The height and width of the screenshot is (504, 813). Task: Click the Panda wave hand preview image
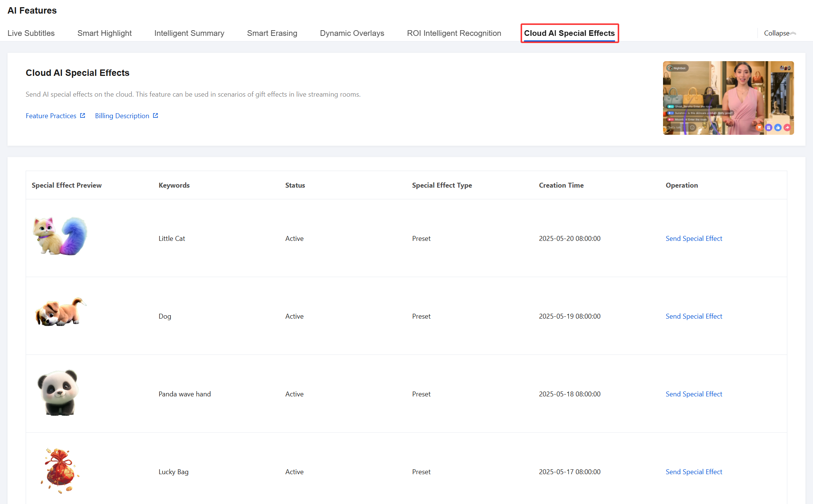[59, 393]
